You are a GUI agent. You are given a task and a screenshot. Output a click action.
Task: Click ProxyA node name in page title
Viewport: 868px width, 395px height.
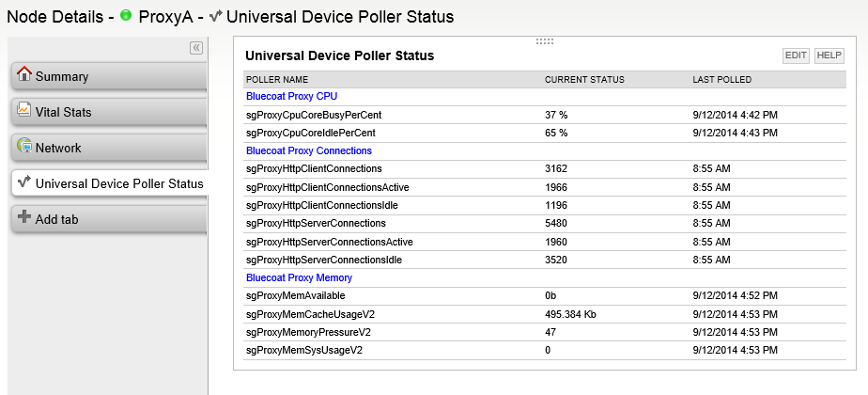tap(165, 17)
